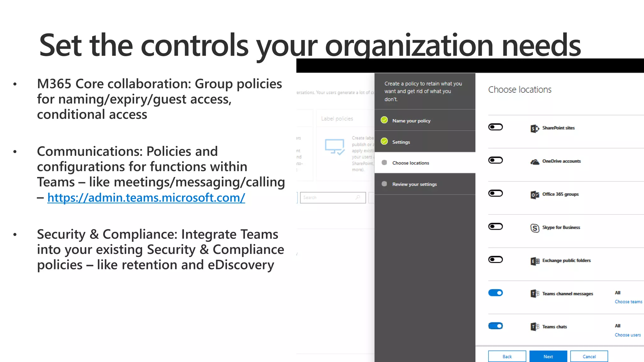
Task: Switch on the Skype for Business toggle
Action: [496, 227]
